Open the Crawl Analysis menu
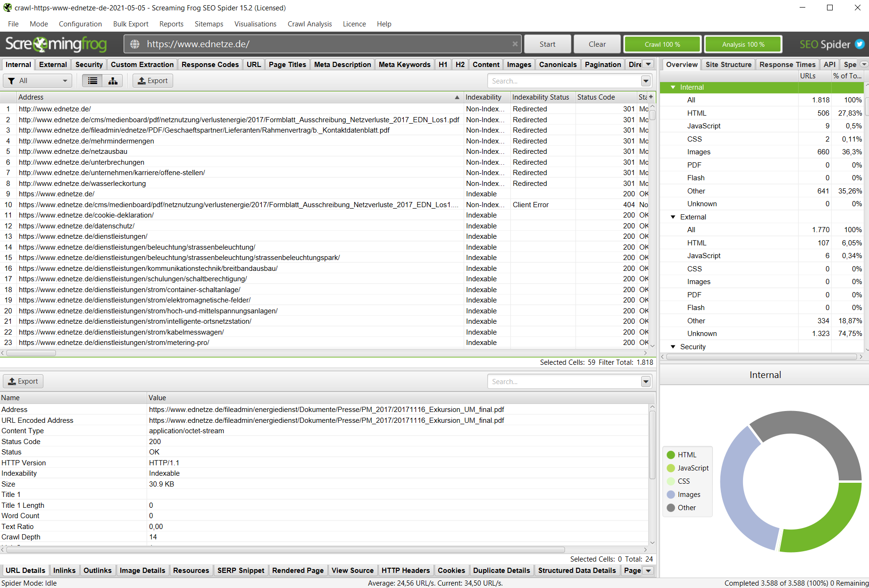This screenshot has width=869, height=588. [x=309, y=24]
